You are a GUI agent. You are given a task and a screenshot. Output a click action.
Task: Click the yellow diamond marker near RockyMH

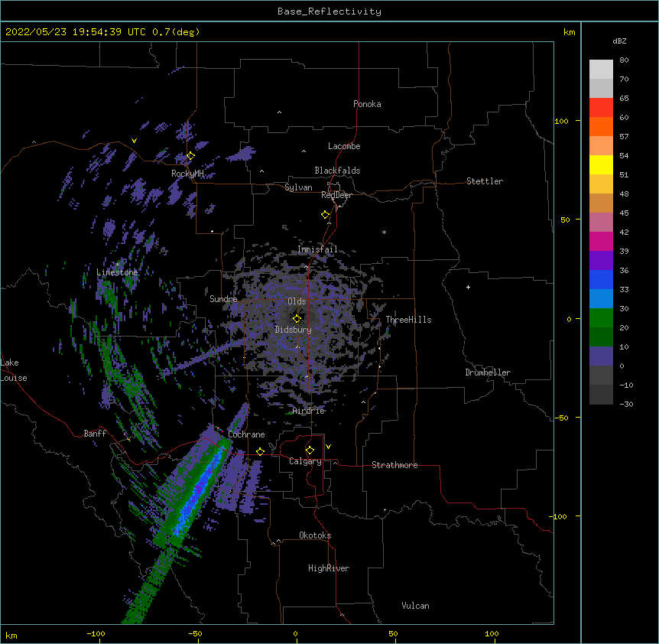point(190,156)
